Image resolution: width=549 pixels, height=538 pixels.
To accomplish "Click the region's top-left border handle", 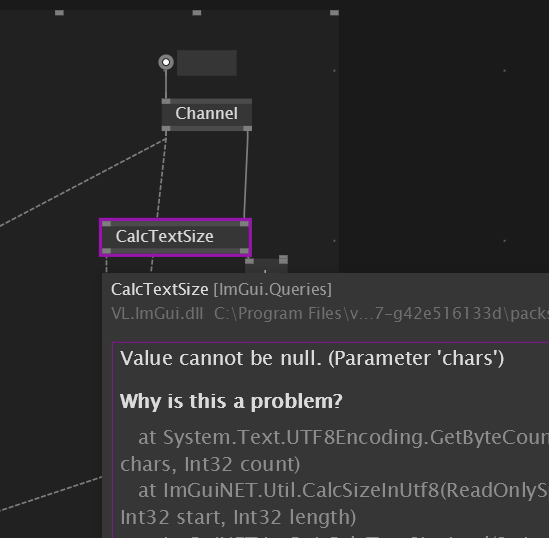I will [60, 13].
